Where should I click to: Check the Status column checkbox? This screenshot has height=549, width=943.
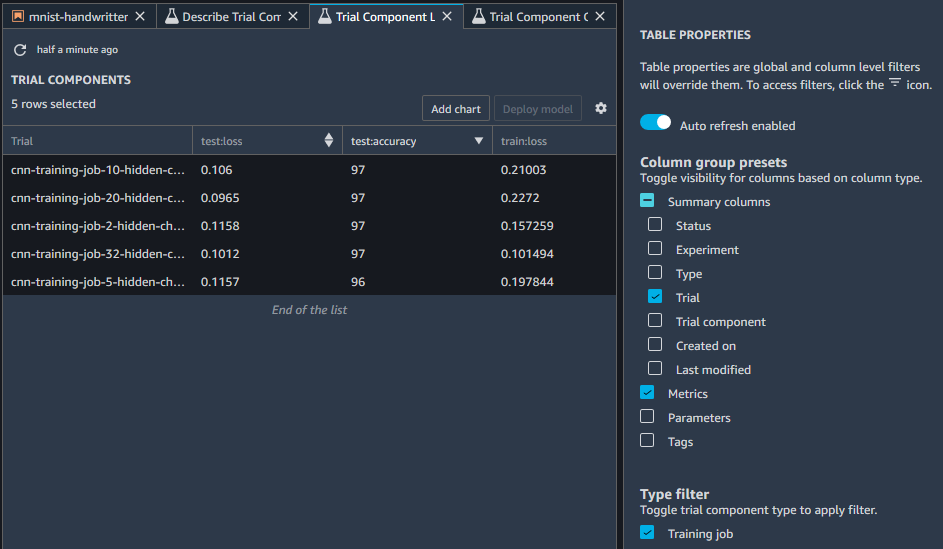pos(655,225)
